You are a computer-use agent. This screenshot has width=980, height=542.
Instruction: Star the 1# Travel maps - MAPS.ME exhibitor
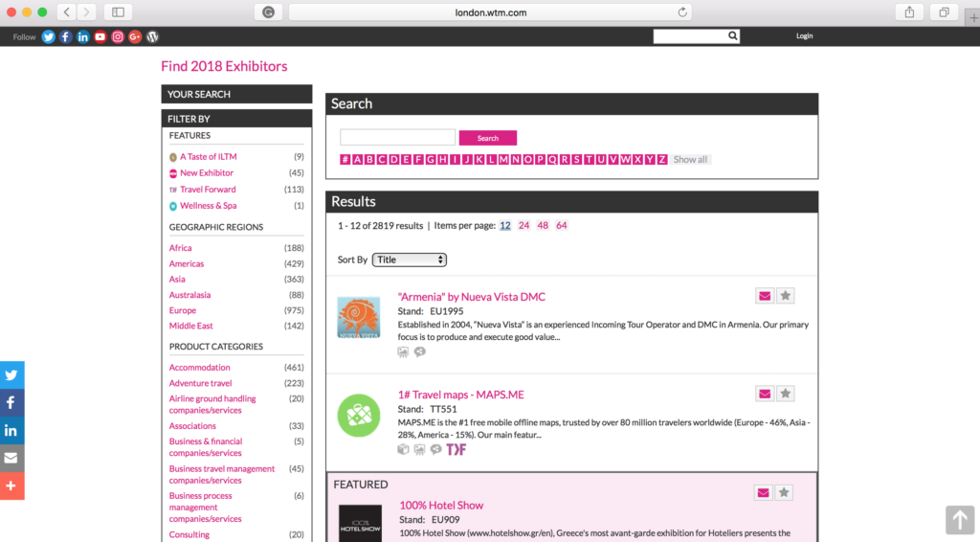[786, 394]
